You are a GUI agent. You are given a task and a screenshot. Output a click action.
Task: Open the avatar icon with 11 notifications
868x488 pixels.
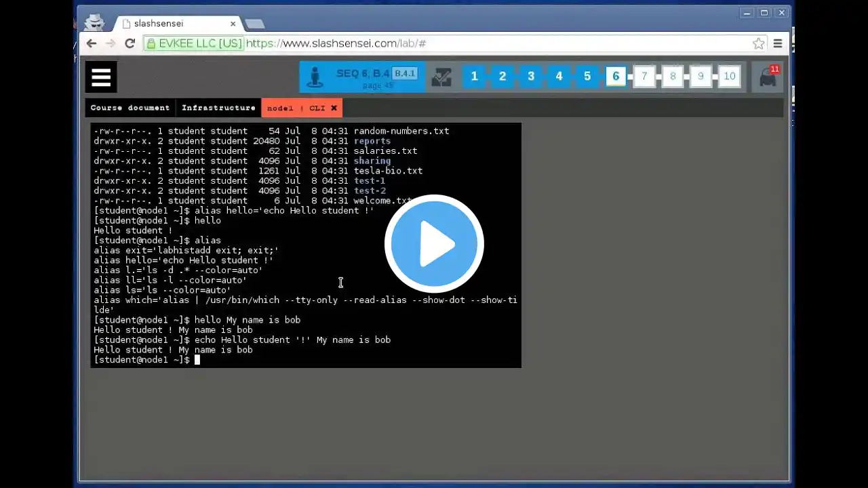pos(768,77)
